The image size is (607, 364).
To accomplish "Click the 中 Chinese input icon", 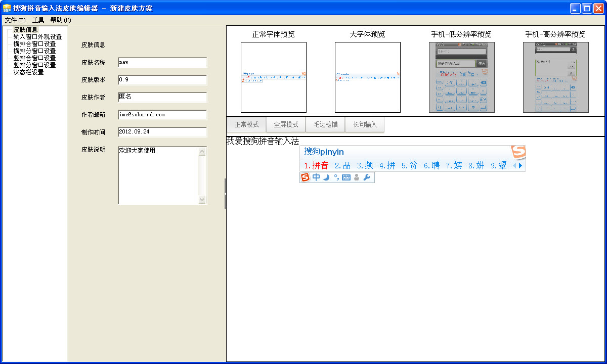I will (x=316, y=177).
